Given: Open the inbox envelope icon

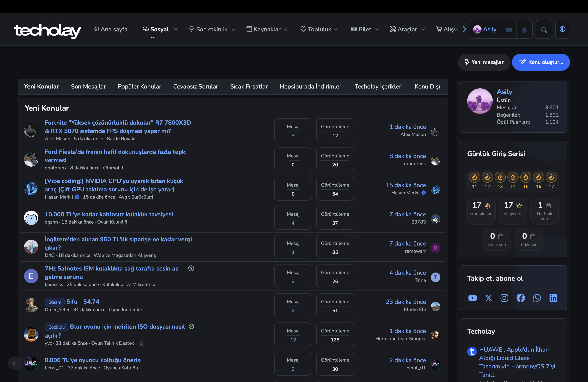Looking at the screenshot, I should [508, 30].
